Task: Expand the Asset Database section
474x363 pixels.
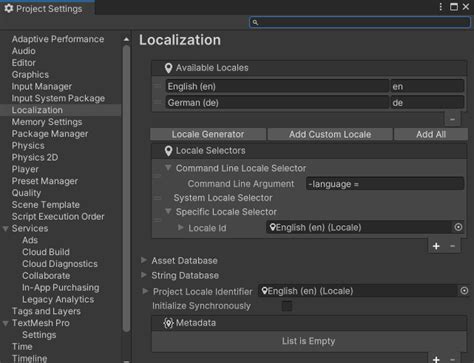Action: click(144, 260)
